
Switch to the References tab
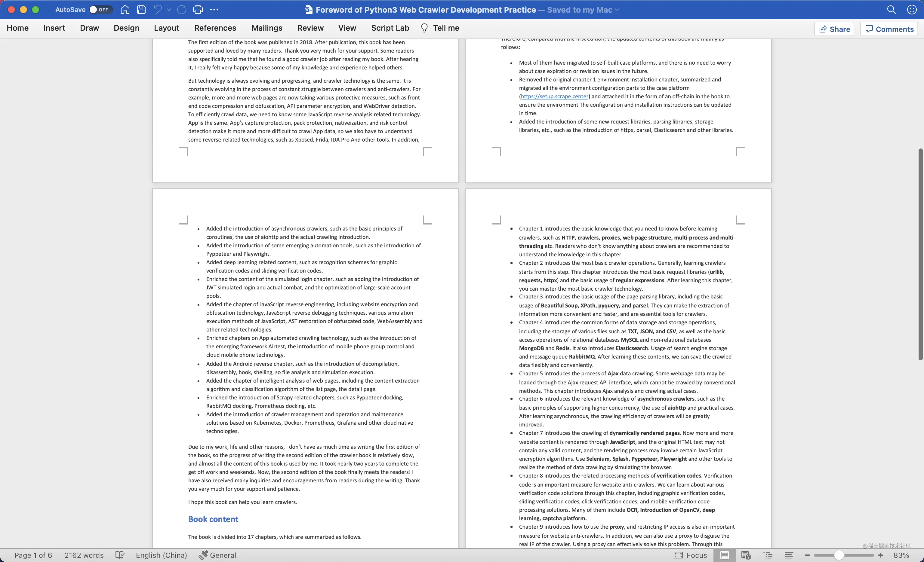click(215, 28)
